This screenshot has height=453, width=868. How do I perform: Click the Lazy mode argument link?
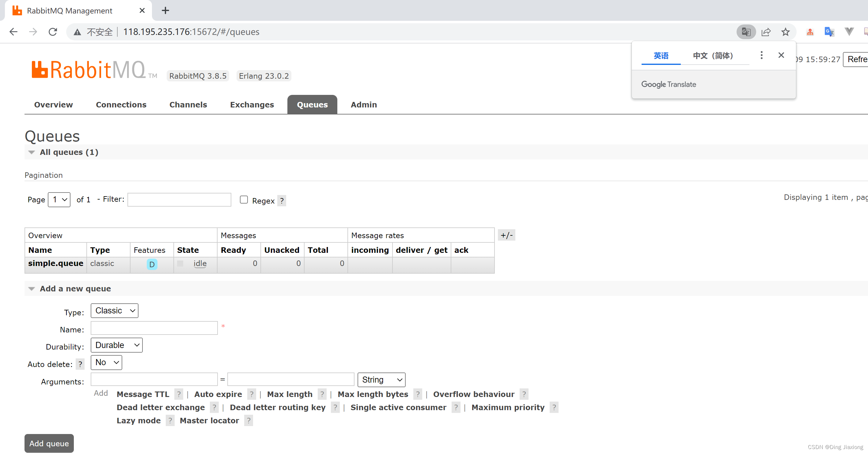point(138,420)
